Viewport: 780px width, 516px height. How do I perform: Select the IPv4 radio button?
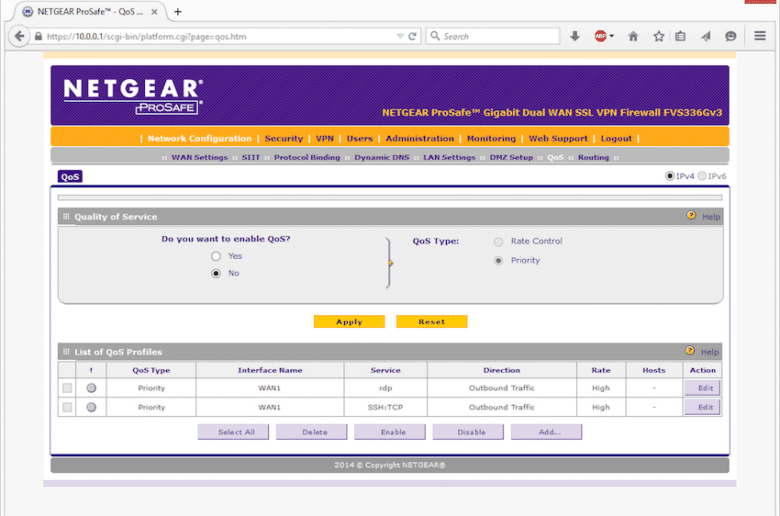[x=670, y=176]
